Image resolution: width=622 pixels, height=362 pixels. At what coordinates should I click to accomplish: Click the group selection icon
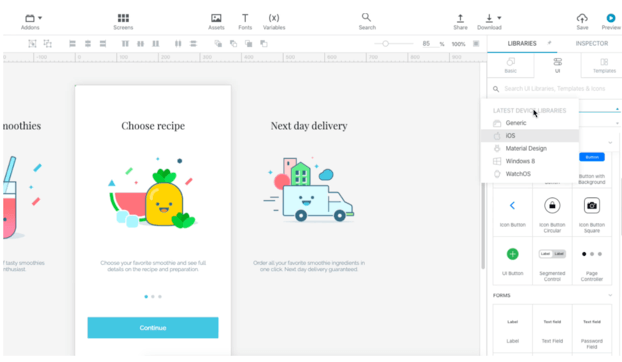coord(32,44)
